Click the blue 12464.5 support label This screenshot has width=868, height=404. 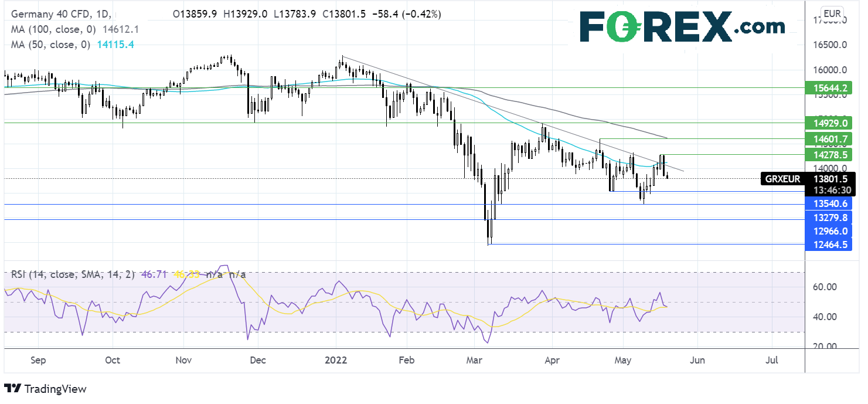tap(830, 245)
